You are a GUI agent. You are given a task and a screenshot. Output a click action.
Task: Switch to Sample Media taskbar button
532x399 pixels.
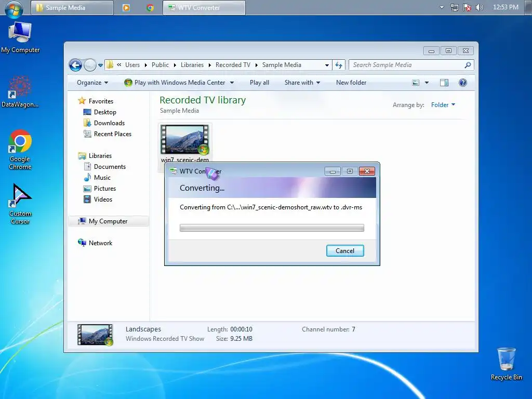point(72,7)
